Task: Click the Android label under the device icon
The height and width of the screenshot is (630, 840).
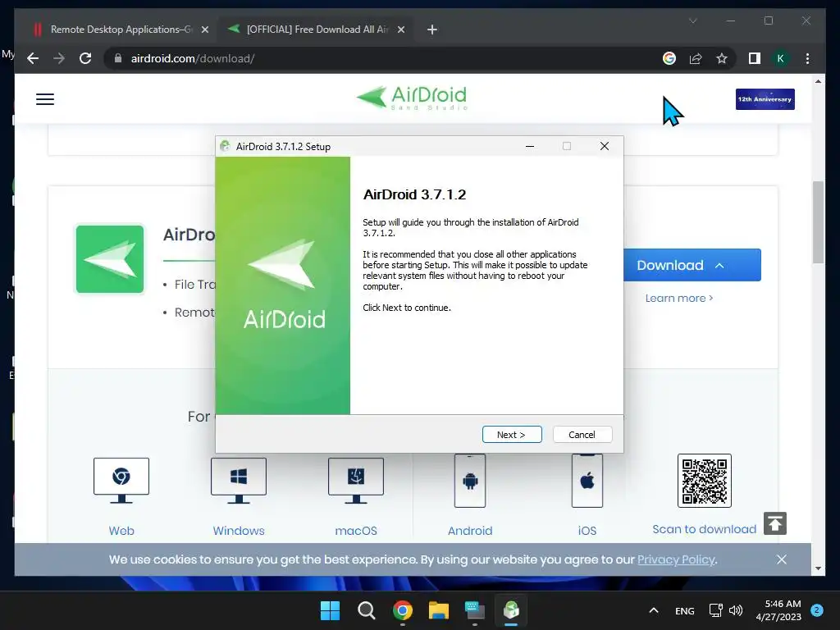Action: point(470,531)
